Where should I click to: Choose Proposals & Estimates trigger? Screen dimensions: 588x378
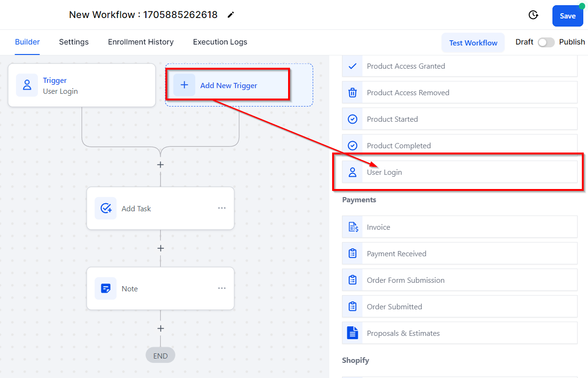[x=460, y=333]
